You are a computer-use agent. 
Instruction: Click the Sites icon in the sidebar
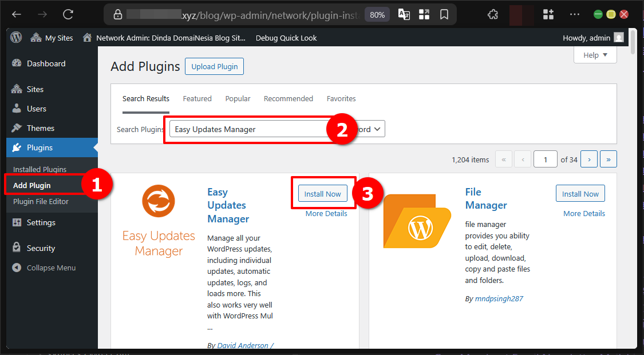tap(17, 89)
